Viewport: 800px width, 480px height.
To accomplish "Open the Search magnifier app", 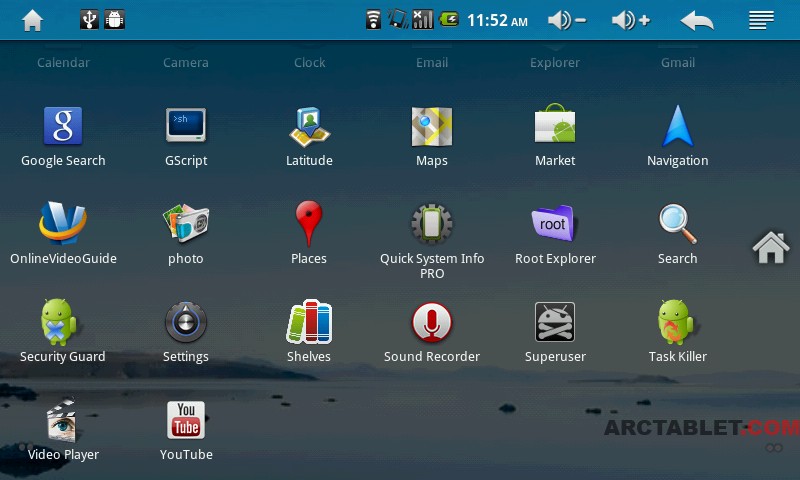I will (x=678, y=224).
